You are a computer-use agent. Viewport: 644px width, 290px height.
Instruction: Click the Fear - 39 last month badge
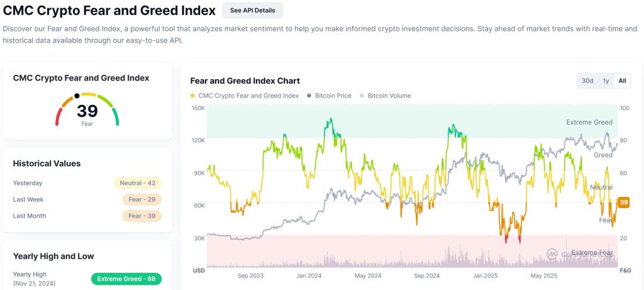(142, 216)
